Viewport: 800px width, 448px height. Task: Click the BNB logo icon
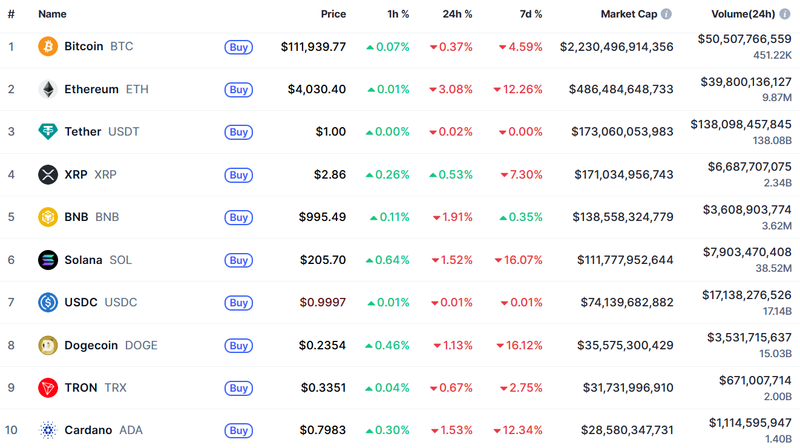pyautogui.click(x=48, y=217)
